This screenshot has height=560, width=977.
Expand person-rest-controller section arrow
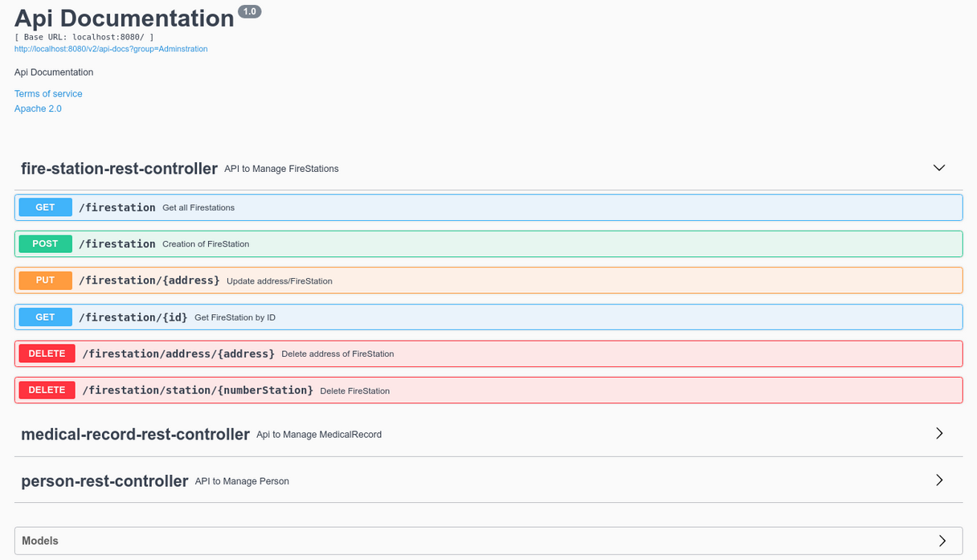[938, 480]
